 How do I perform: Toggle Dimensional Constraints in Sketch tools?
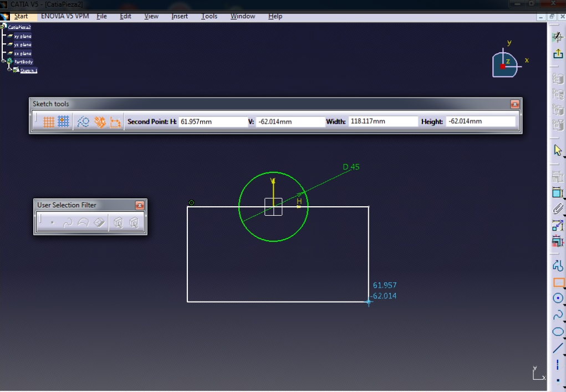click(115, 122)
